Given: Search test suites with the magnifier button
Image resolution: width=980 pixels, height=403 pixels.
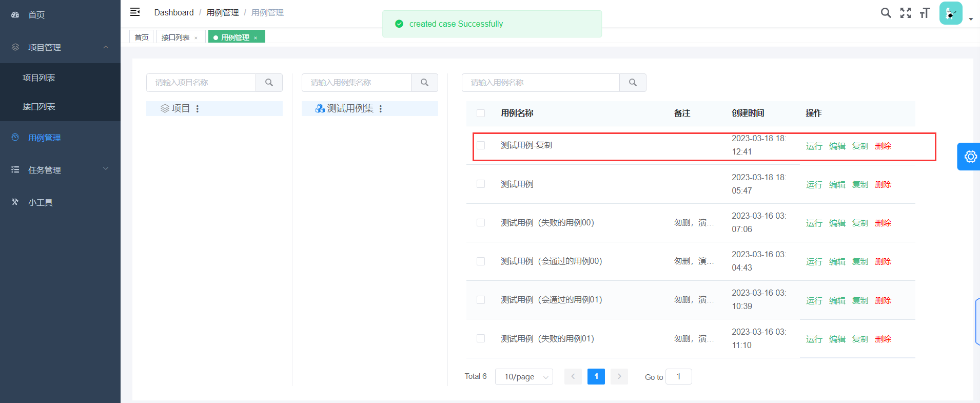Looking at the screenshot, I should 424,83.
